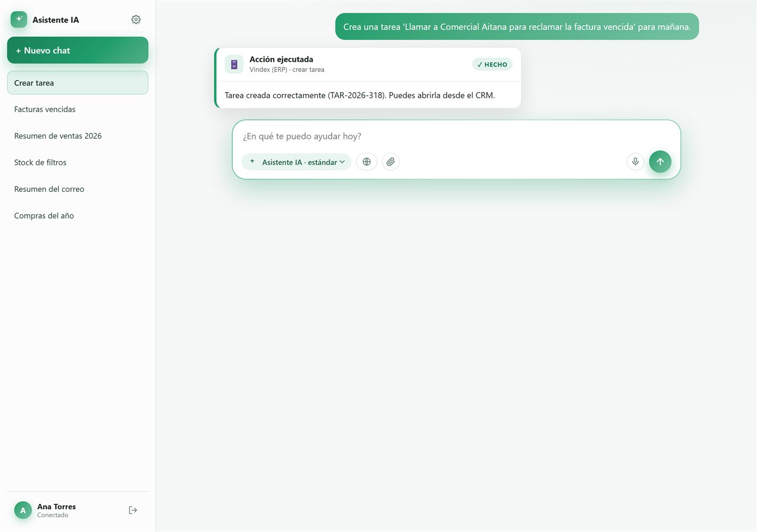The height and width of the screenshot is (532, 757).
Task: Focus the '¿En qué te puedo ayudar hoy?' input
Action: (x=456, y=136)
